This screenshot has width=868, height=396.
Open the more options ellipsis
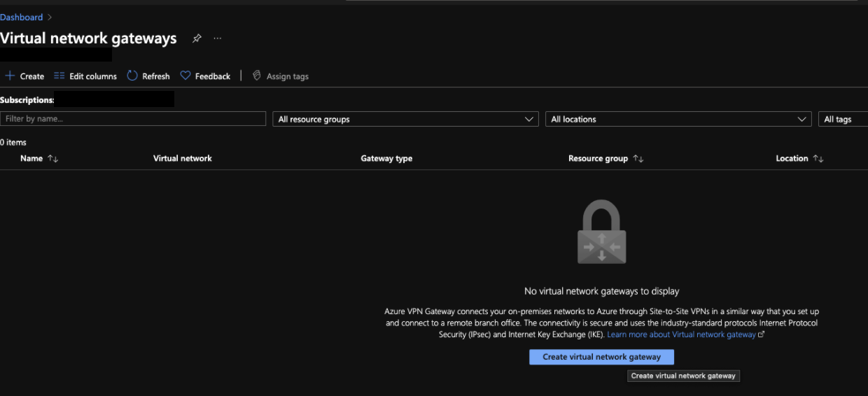click(x=218, y=38)
